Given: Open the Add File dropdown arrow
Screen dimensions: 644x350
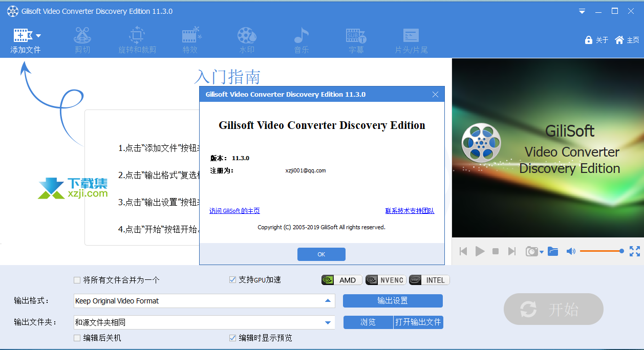Looking at the screenshot, I should pyautogui.click(x=38, y=36).
